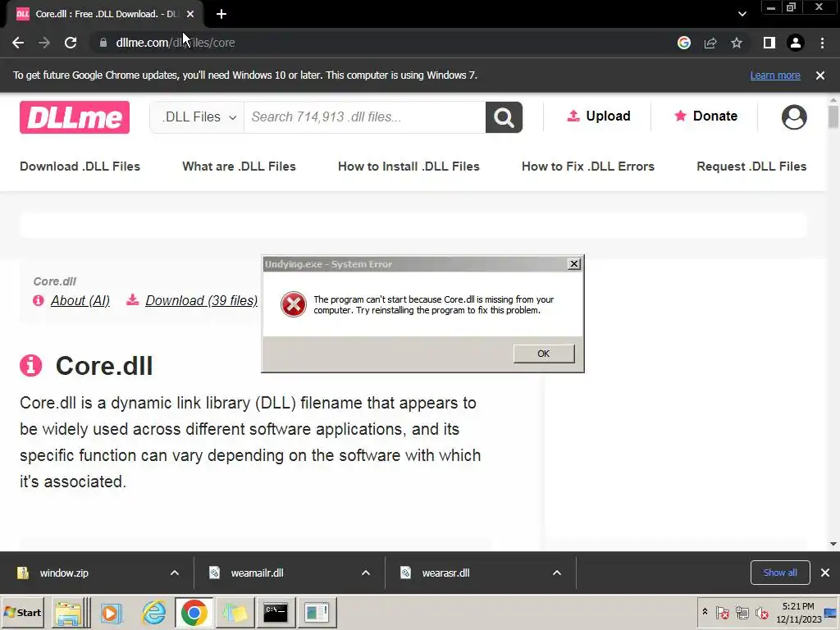Open Internet Explorer from taskbar
Image resolution: width=840 pixels, height=630 pixels.
(153, 612)
